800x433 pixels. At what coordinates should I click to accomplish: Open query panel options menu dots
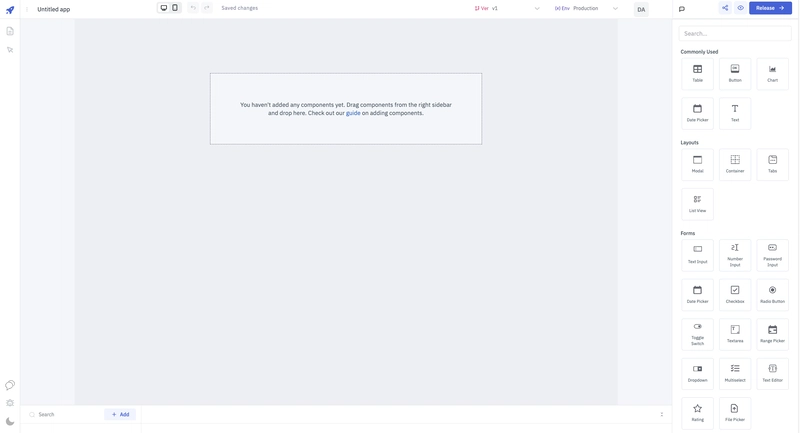pyautogui.click(x=662, y=415)
